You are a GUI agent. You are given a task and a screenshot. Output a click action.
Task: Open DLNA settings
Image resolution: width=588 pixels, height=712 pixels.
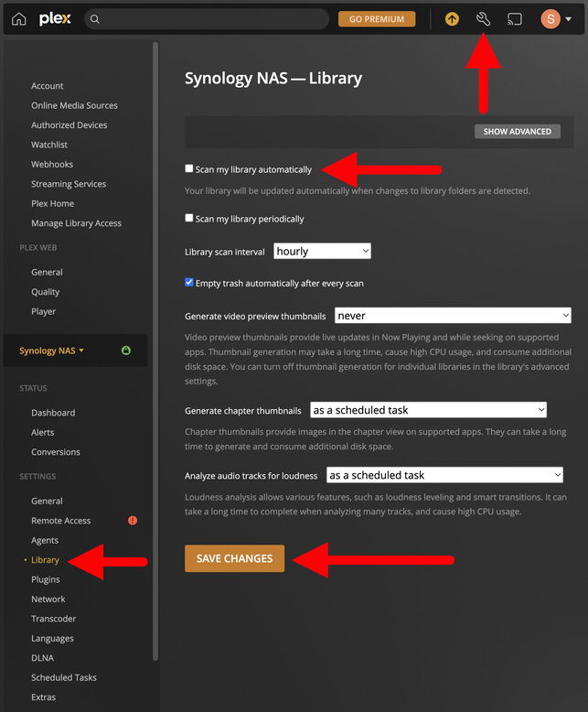coord(42,658)
